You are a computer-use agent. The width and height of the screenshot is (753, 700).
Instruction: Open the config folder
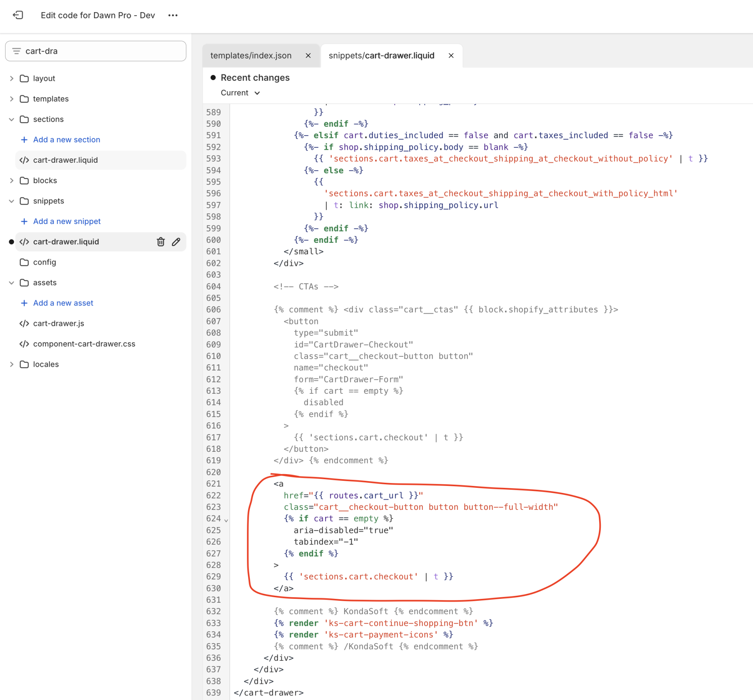click(45, 262)
